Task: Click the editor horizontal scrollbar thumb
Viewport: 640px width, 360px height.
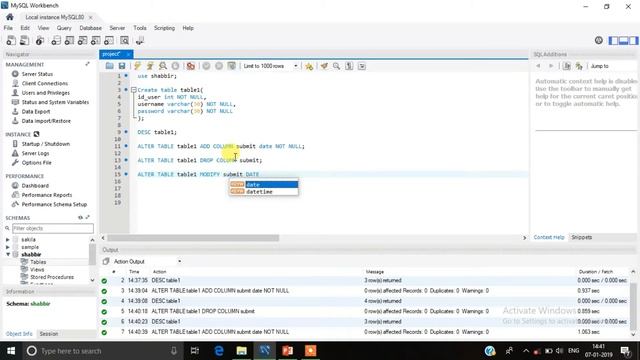Action: [193, 238]
